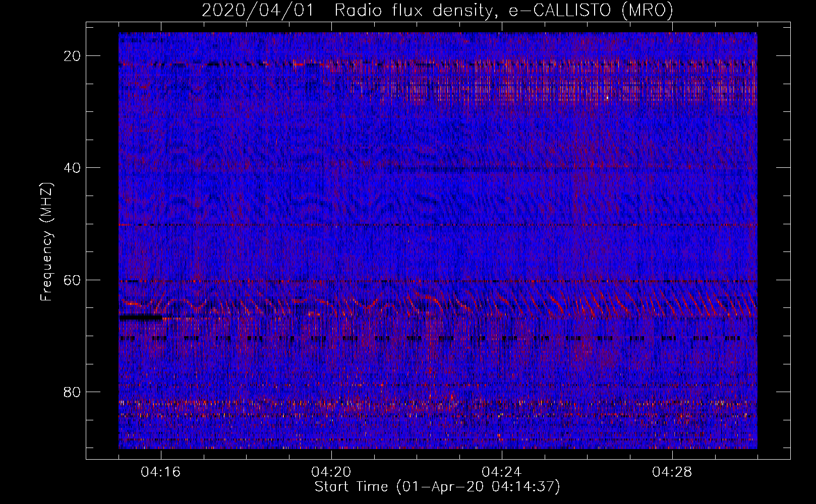Click the '04:16' time tick label
816x504 pixels.
tap(161, 472)
